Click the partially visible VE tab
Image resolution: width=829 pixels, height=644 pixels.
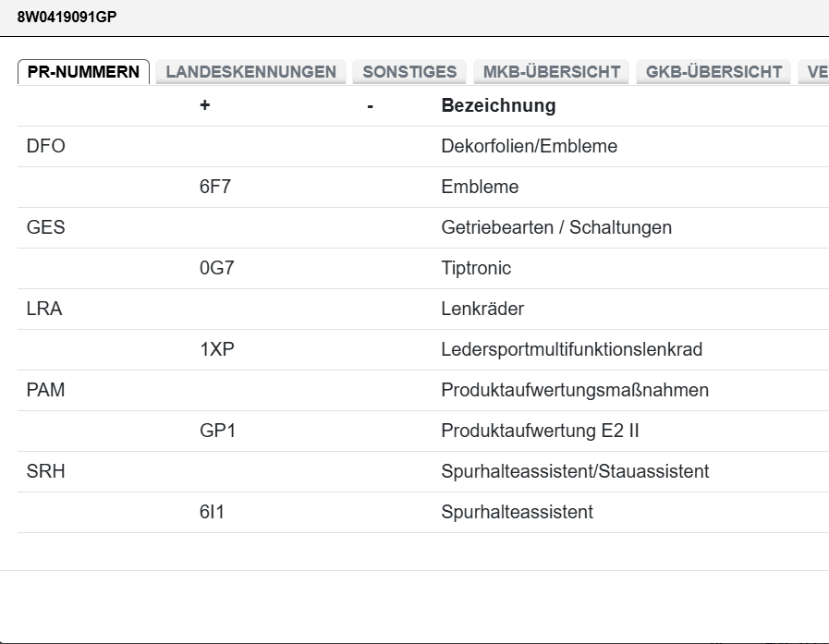[x=813, y=72]
